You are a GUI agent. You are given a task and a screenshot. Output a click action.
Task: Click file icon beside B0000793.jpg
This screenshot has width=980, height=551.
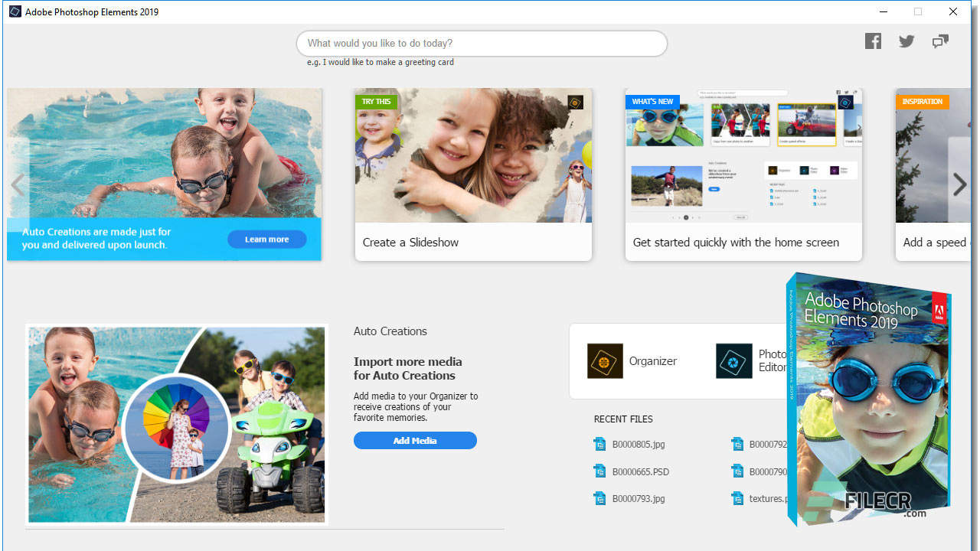599,499
